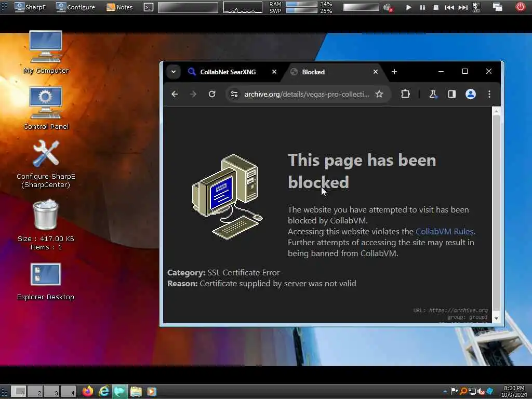This screenshot has height=399, width=532.
Task: Launch Firefox from the taskbar
Action: pyautogui.click(x=88, y=392)
